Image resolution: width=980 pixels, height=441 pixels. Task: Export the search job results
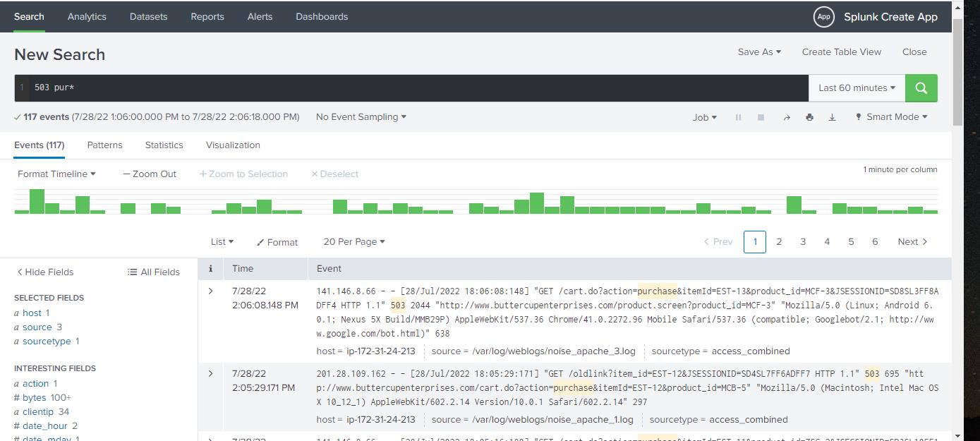832,117
